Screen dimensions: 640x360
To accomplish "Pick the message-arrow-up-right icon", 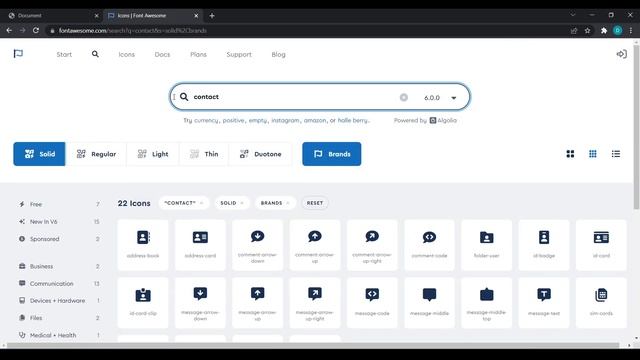I will (315, 303).
